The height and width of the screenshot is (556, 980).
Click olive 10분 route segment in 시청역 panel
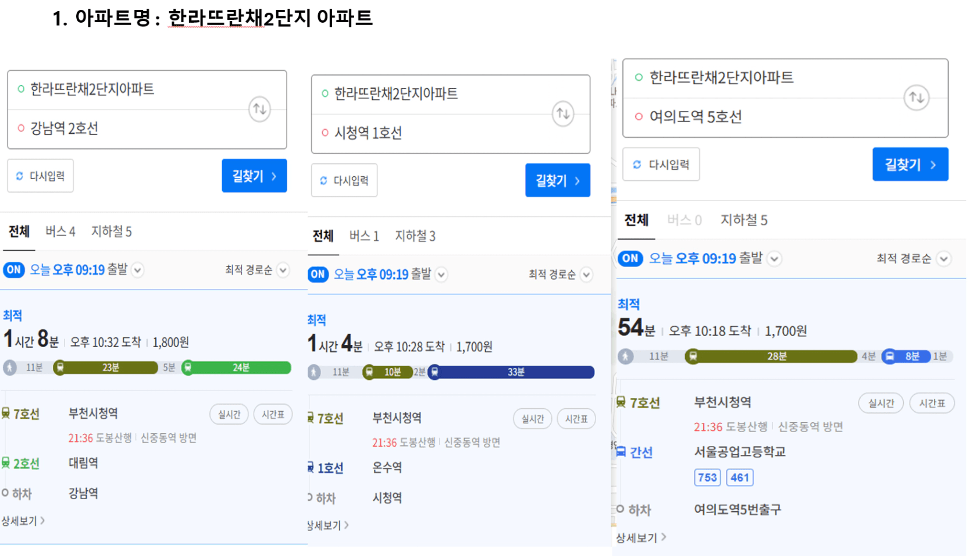[388, 372]
